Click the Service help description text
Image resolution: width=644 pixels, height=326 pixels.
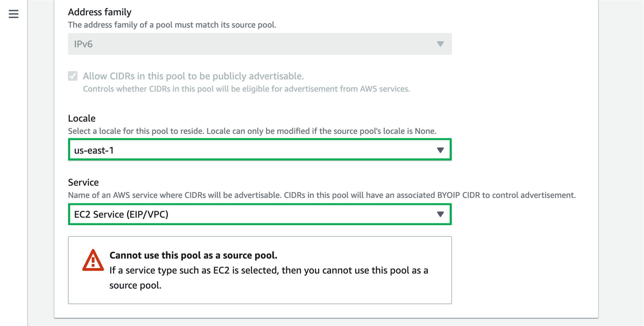pos(322,195)
